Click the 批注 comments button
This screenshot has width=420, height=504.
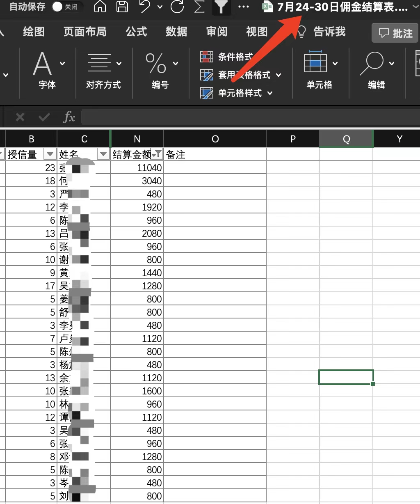click(x=395, y=33)
